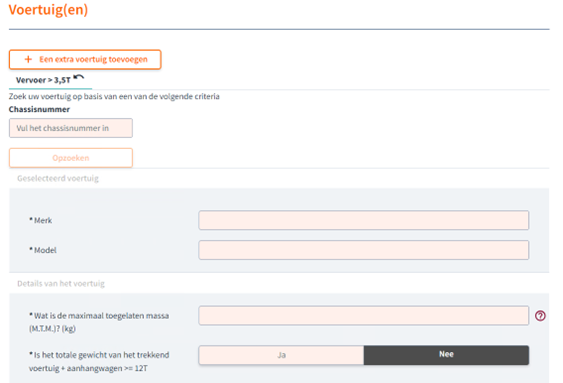Click the Merk input field

[364, 220]
